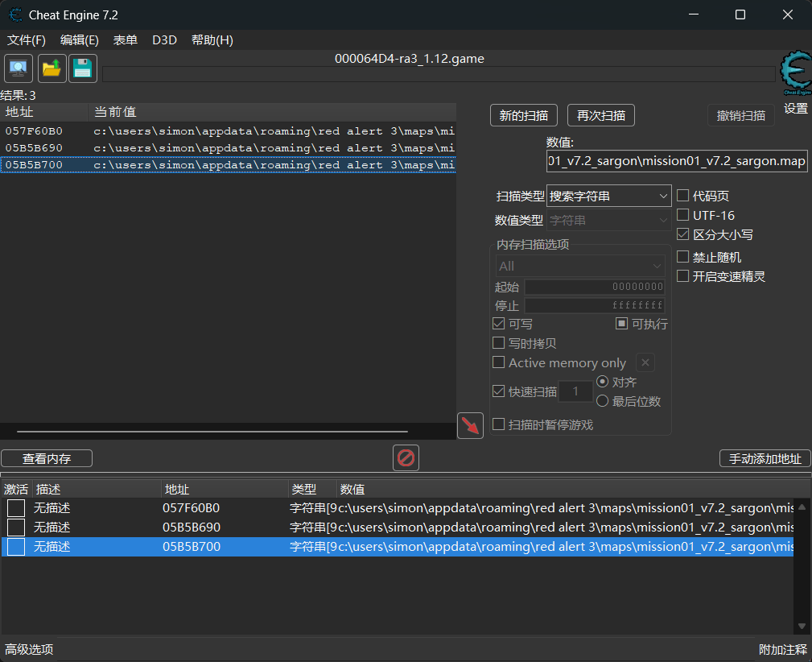
Task: Enable 扫描时暂停游戏 checkbox
Action: point(499,424)
